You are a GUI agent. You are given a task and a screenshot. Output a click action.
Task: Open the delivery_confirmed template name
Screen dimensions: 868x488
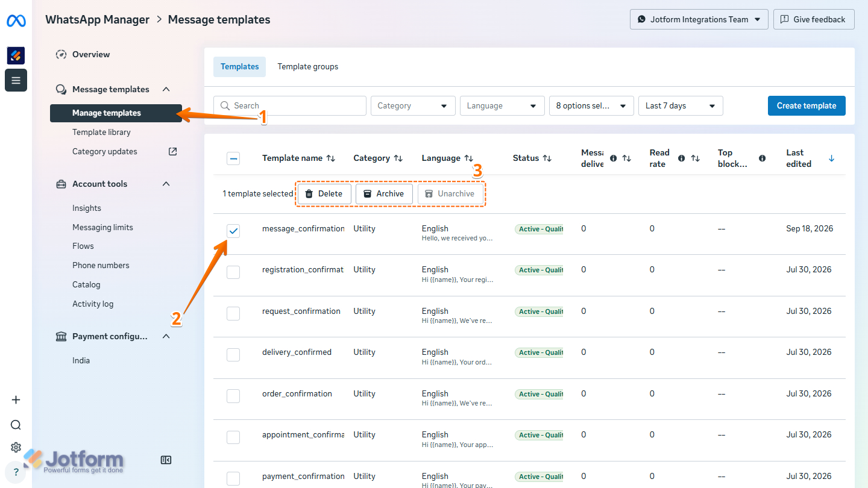tap(297, 352)
